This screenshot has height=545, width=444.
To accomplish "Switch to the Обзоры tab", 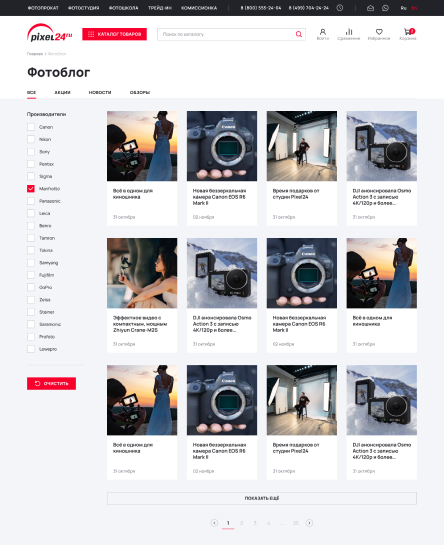I will 140,92.
